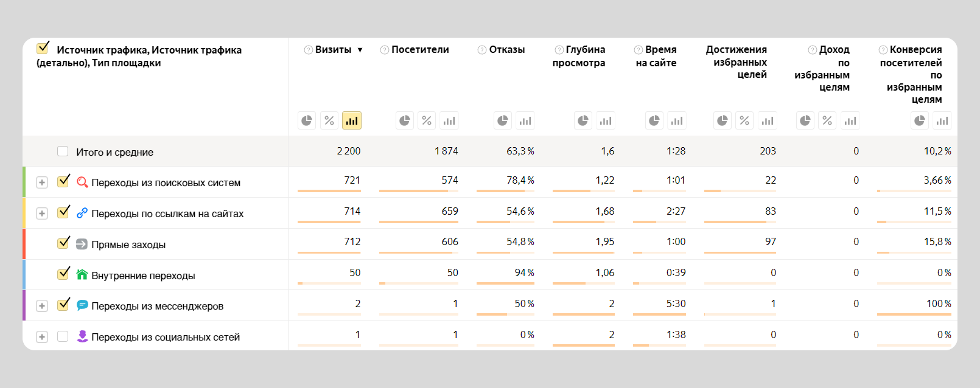Open Внутренние переходы label
Image resolution: width=980 pixels, height=388 pixels.
(143, 275)
